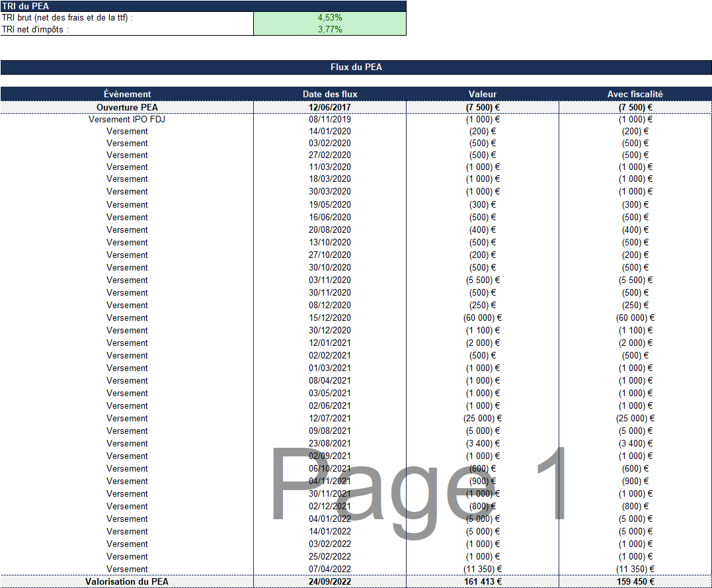Click the date cell 14/01/2020
The height and width of the screenshot is (588, 712).
point(330,132)
